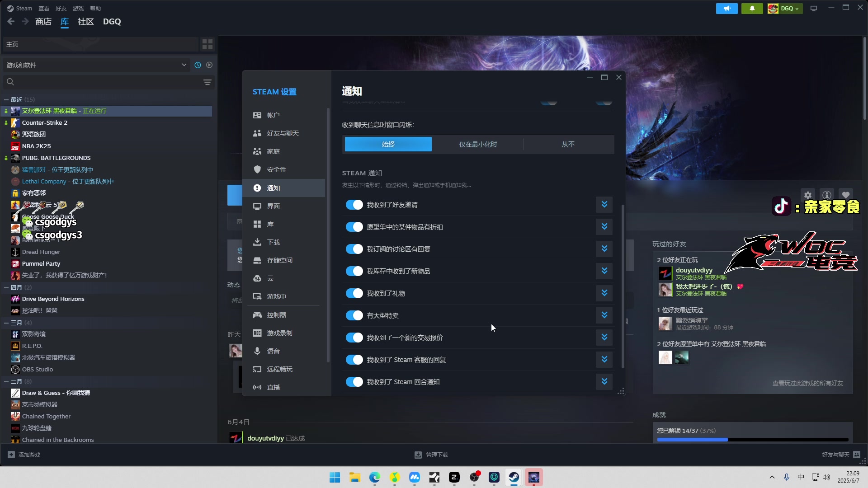This screenshot has width=868, height=488.
Task: Toggle Steam turn notification switch
Action: [x=354, y=382]
